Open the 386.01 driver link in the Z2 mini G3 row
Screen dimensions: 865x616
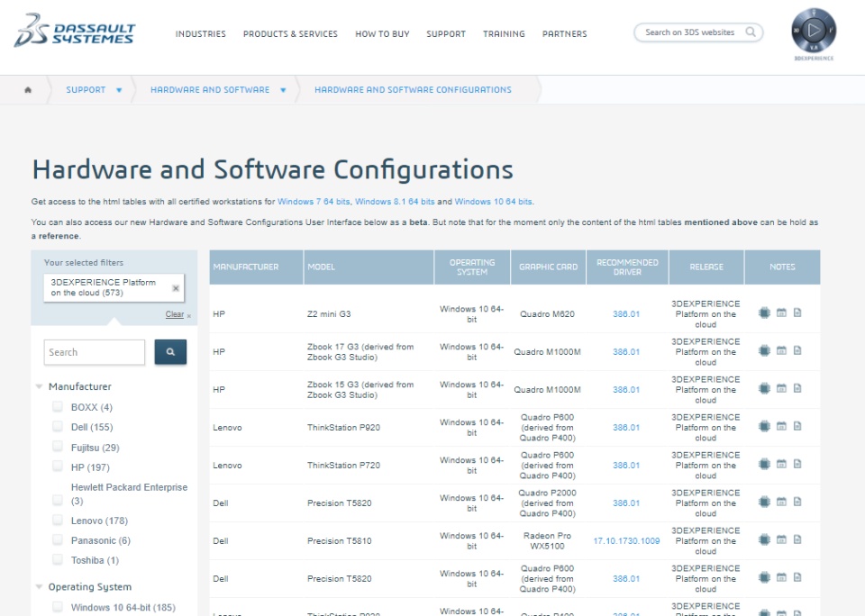[x=626, y=313]
